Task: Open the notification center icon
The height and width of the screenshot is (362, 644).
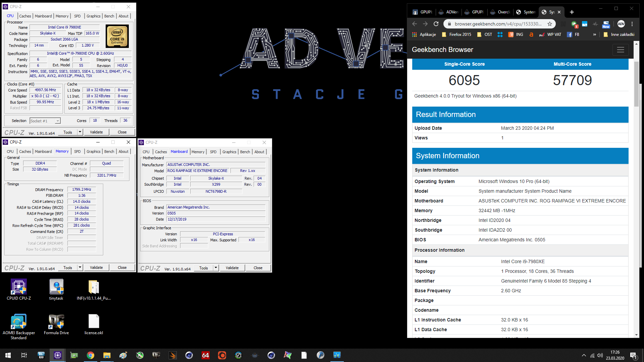Action: tap(634, 355)
